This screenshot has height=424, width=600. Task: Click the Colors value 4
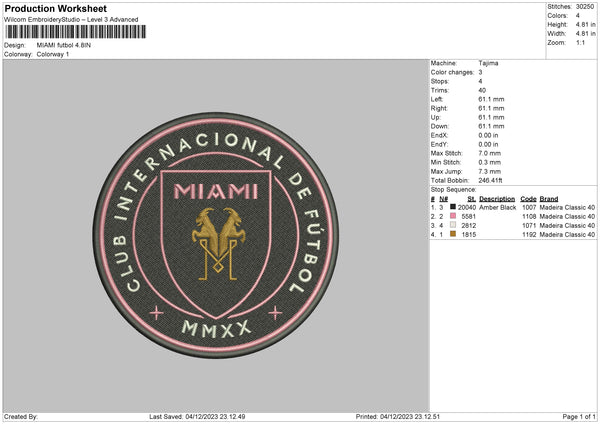577,16
